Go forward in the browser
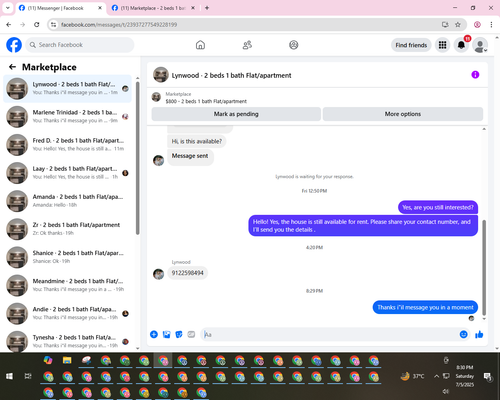 click(x=23, y=25)
